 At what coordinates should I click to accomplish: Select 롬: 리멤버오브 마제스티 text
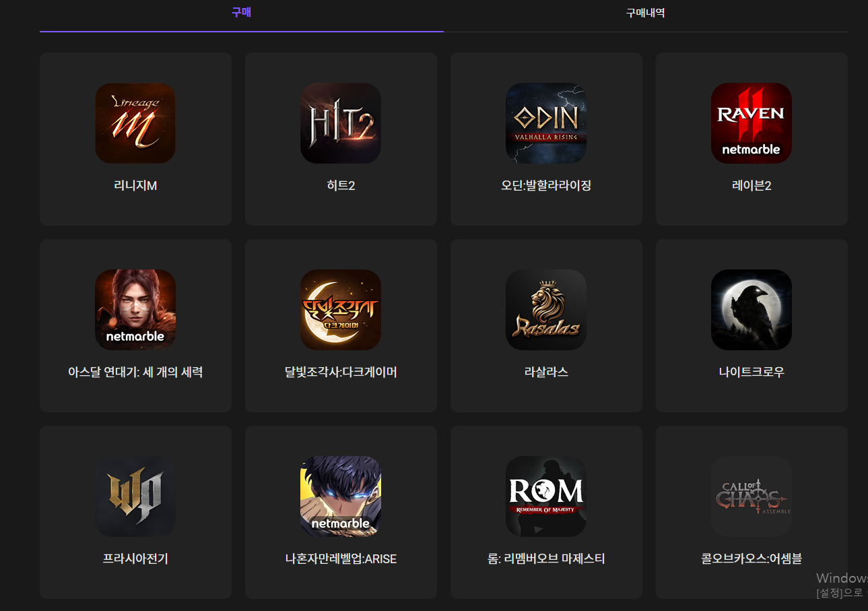tap(546, 559)
